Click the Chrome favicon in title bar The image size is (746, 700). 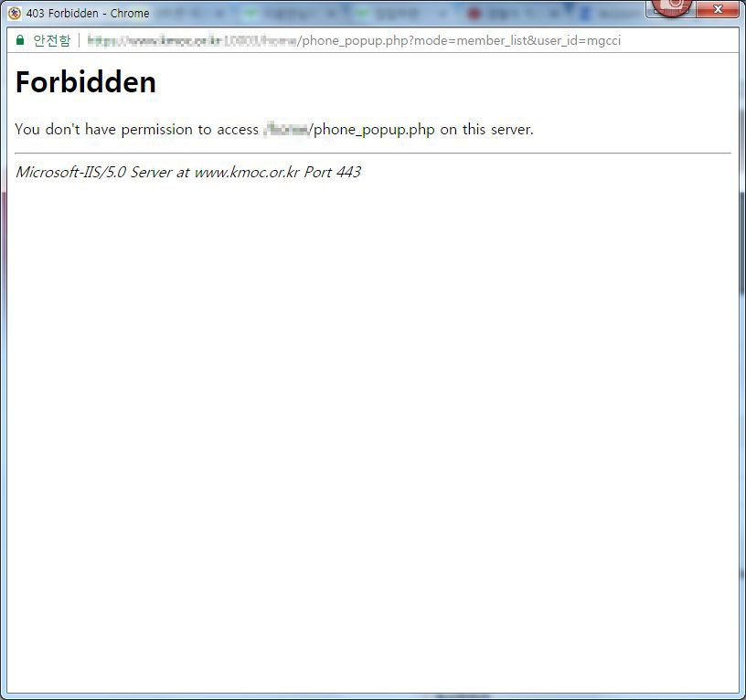(x=15, y=13)
